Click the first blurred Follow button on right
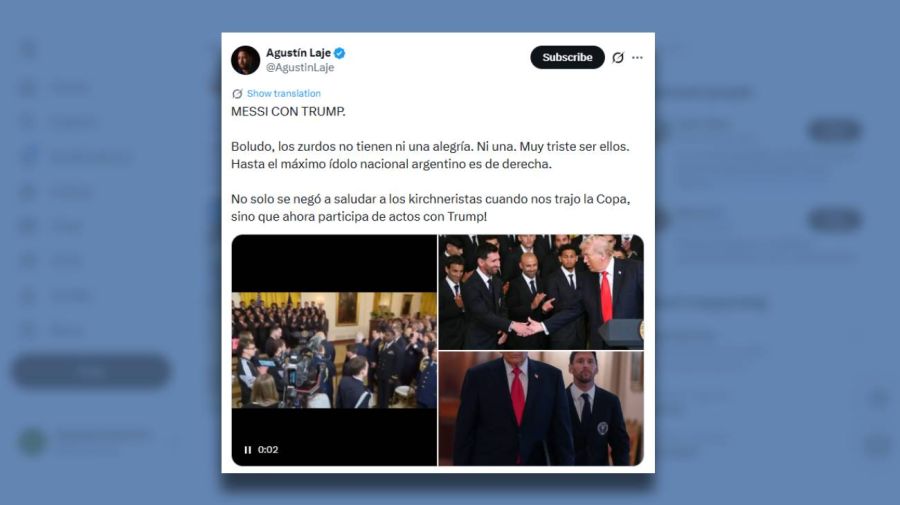The width and height of the screenshot is (900, 505). (x=834, y=130)
